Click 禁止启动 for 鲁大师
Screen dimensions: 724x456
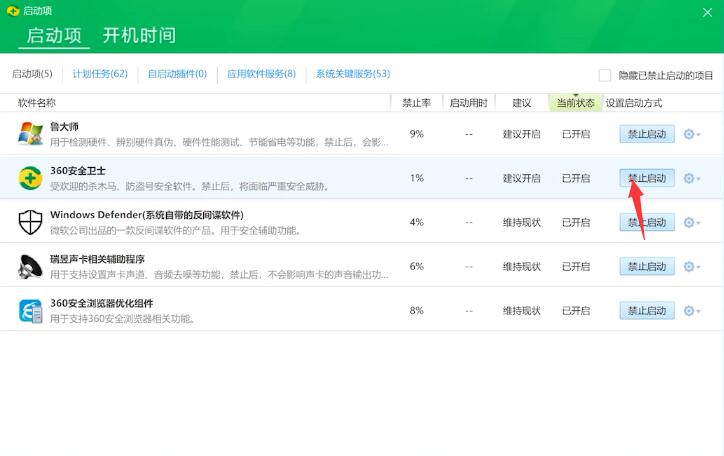coord(647,134)
